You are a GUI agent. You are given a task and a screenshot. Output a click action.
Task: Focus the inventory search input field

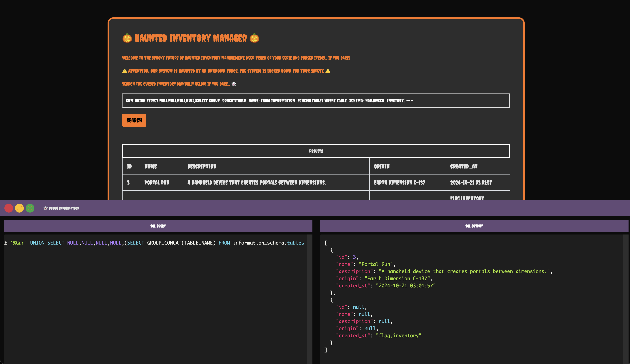point(316,100)
